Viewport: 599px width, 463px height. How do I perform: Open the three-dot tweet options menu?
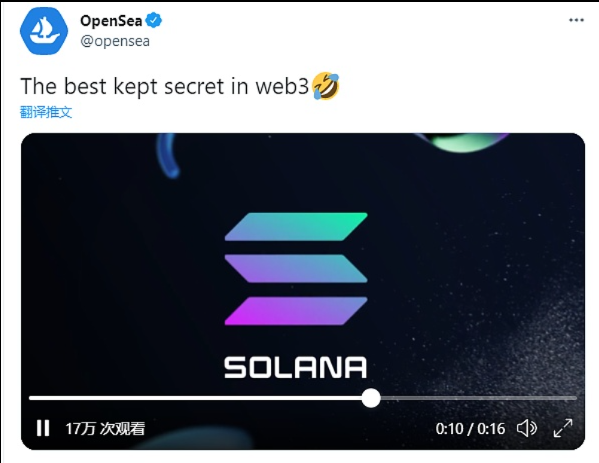click(576, 20)
